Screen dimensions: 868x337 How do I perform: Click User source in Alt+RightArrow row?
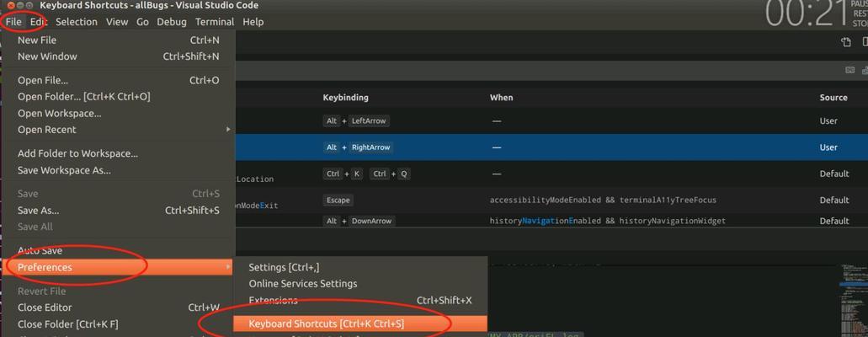828,147
